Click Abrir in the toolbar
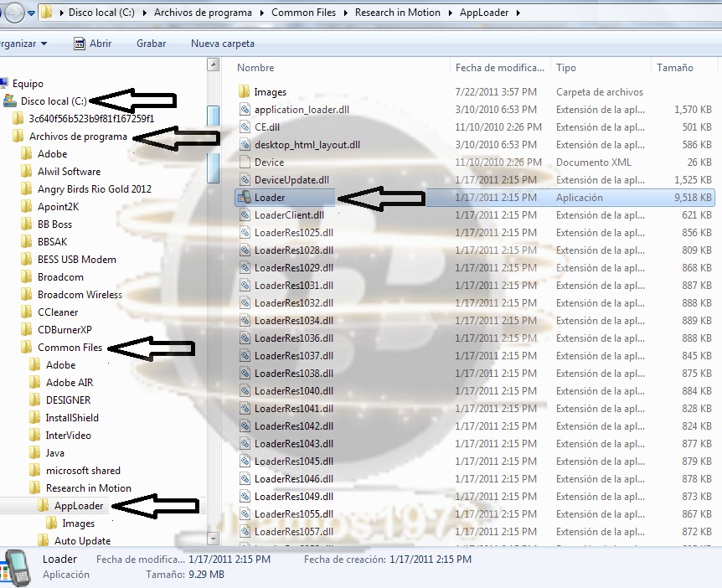The image size is (722, 588). (101, 44)
